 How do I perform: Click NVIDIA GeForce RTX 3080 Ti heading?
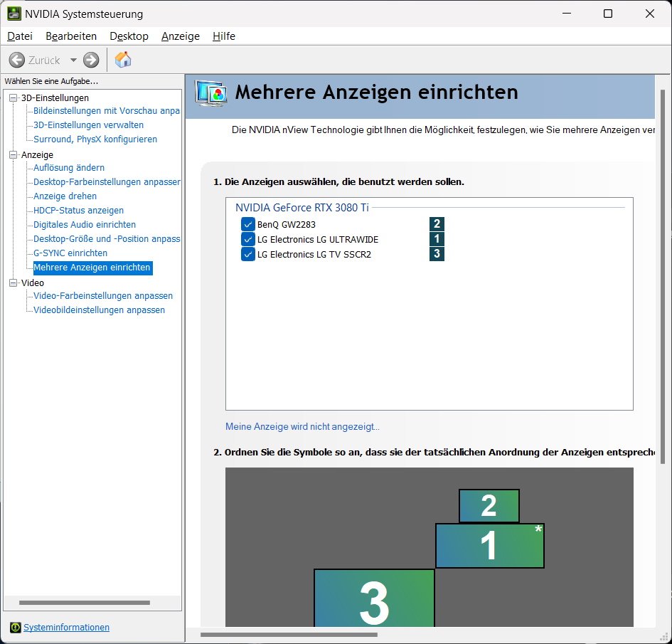[302, 208]
